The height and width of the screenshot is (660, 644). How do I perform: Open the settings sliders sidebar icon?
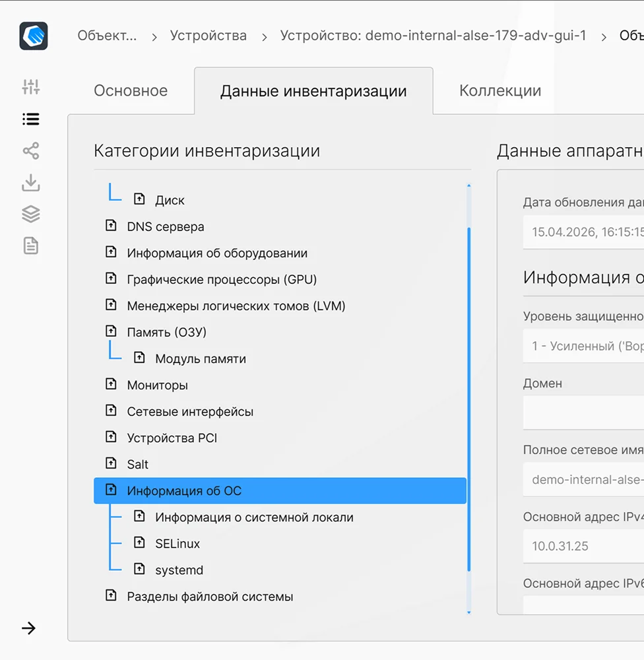(x=31, y=86)
